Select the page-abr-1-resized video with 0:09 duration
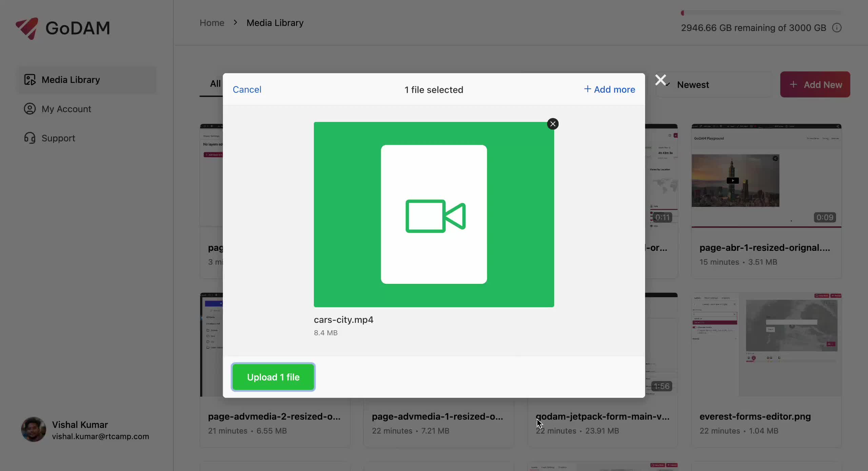 pyautogui.click(x=766, y=180)
